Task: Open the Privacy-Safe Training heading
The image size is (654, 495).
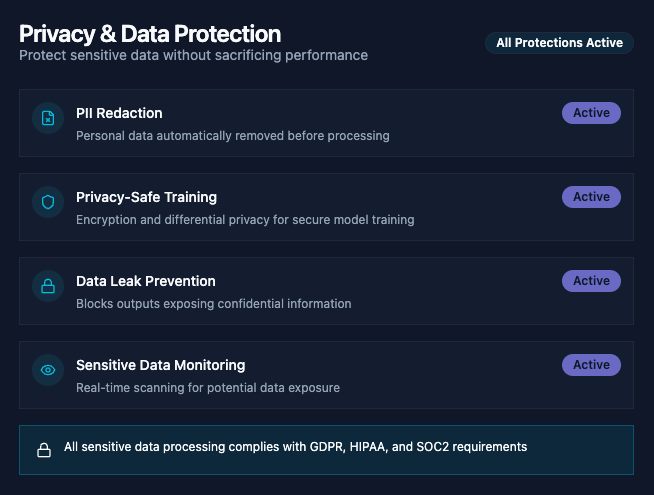Action: click(146, 197)
